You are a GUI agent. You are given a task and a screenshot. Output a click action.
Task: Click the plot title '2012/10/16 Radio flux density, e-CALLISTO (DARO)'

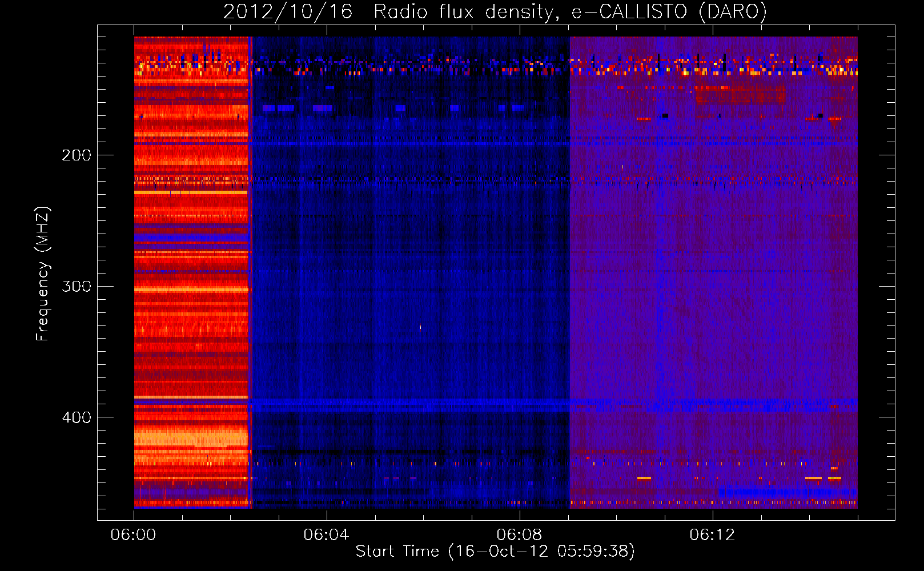pos(495,11)
